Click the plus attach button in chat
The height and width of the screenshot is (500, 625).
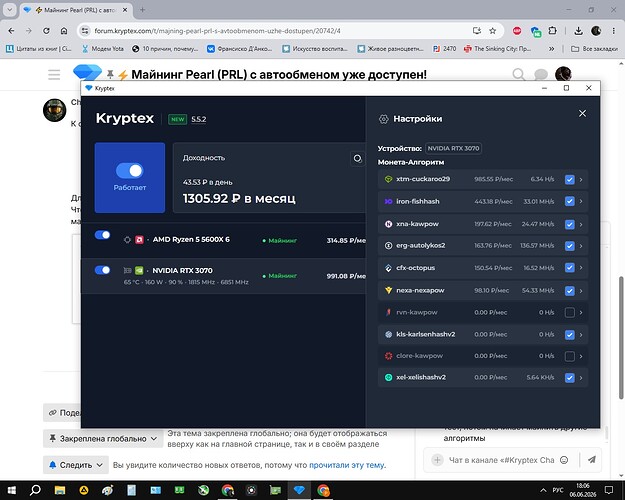click(437, 460)
